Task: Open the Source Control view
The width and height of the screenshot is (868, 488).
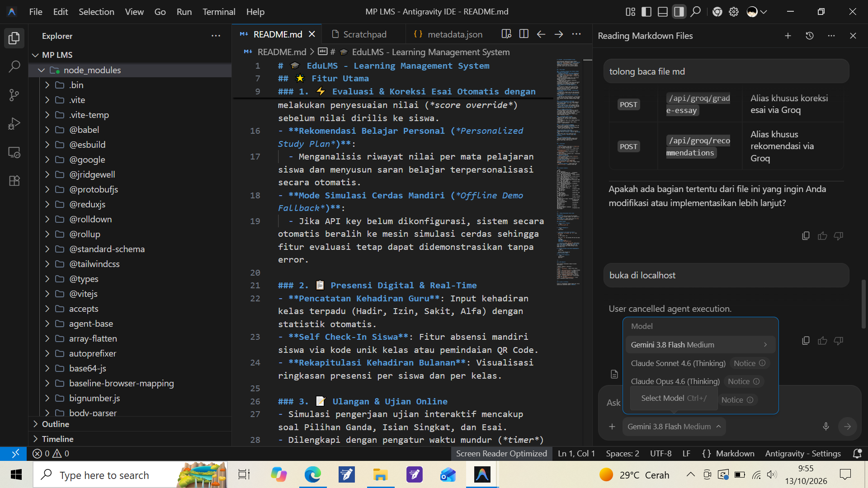Action: (x=14, y=95)
